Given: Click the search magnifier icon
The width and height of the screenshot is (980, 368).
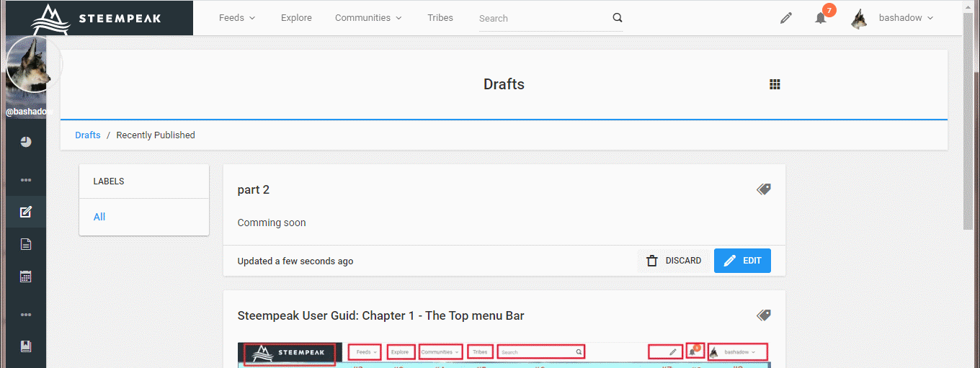Looking at the screenshot, I should tap(617, 18).
